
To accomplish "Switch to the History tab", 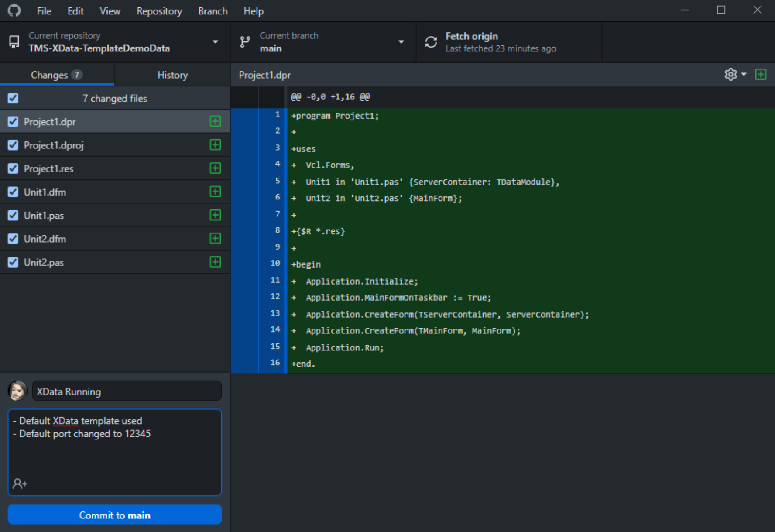I will click(x=172, y=75).
